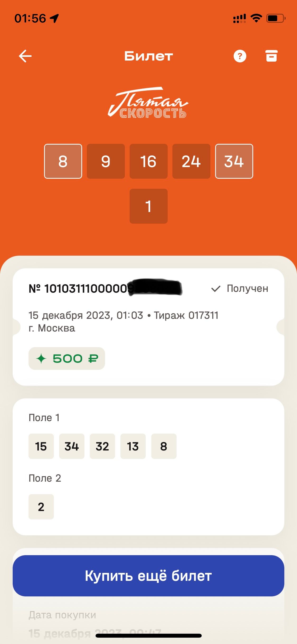This screenshot has height=644, width=297.
Task: Tap number 32 in Поле 1
Action: pos(102,446)
